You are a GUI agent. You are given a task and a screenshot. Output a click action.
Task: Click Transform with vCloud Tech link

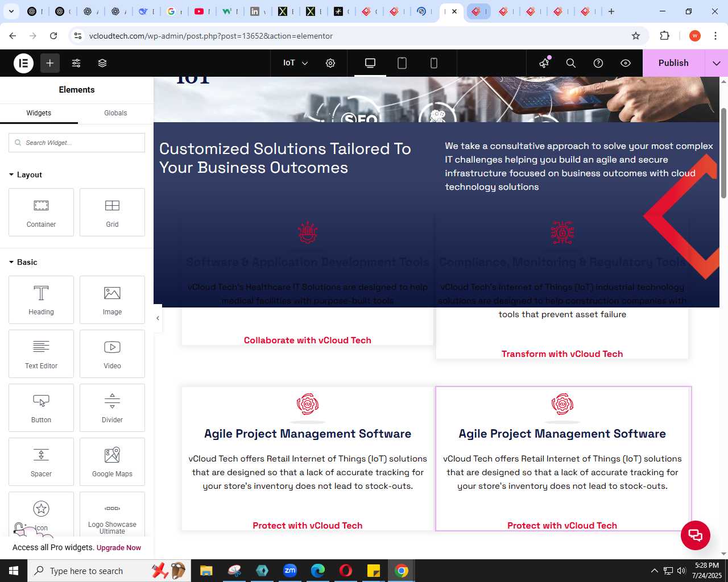pos(562,354)
